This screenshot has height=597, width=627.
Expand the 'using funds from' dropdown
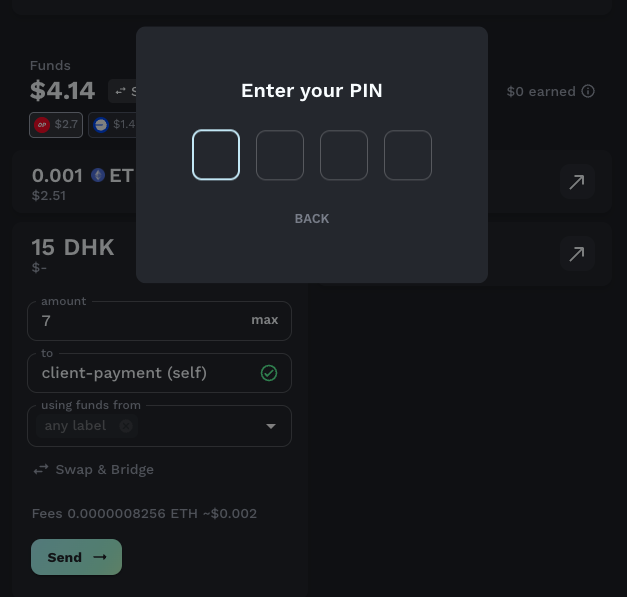[x=271, y=426]
